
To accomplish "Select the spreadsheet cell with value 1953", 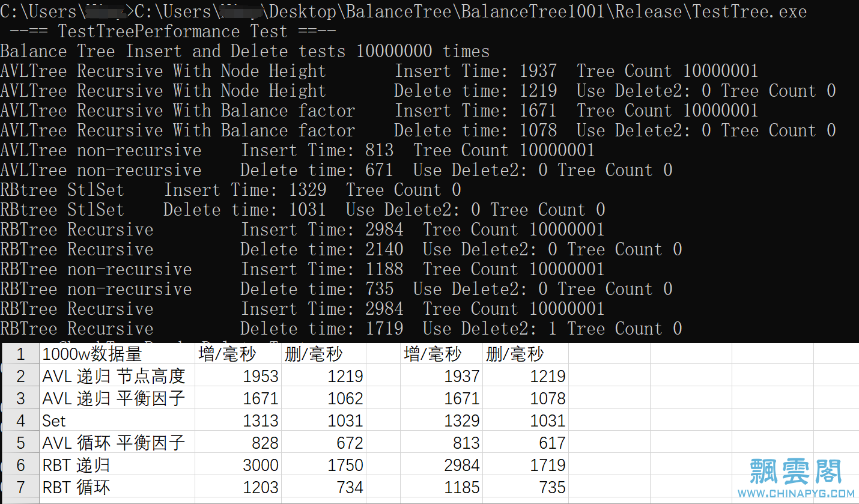I will 238,376.
